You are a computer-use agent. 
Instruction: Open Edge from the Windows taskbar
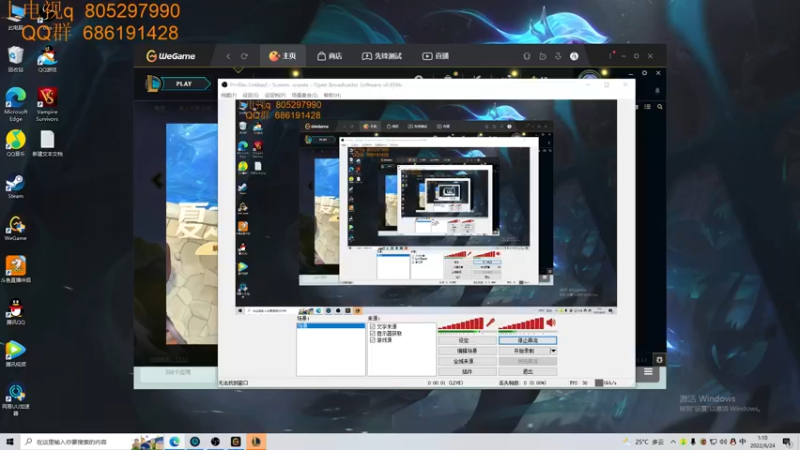tap(174, 441)
